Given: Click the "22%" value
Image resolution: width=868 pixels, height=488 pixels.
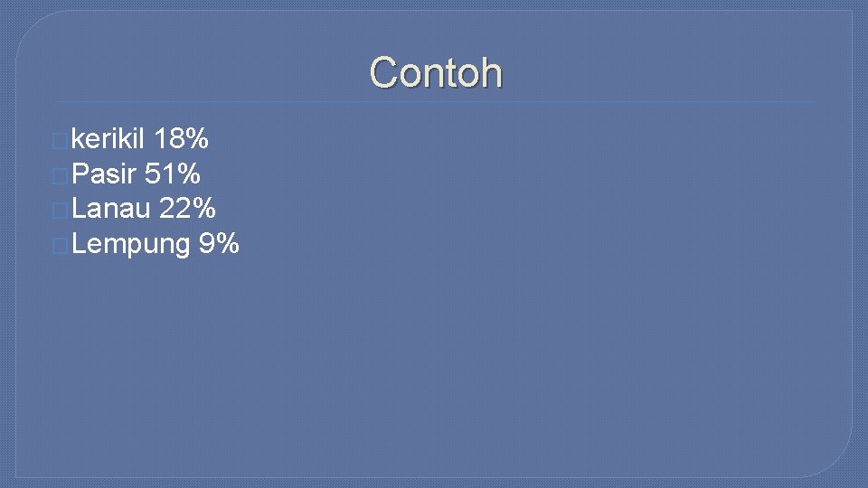Looking at the screenshot, I should pyautogui.click(x=187, y=209).
